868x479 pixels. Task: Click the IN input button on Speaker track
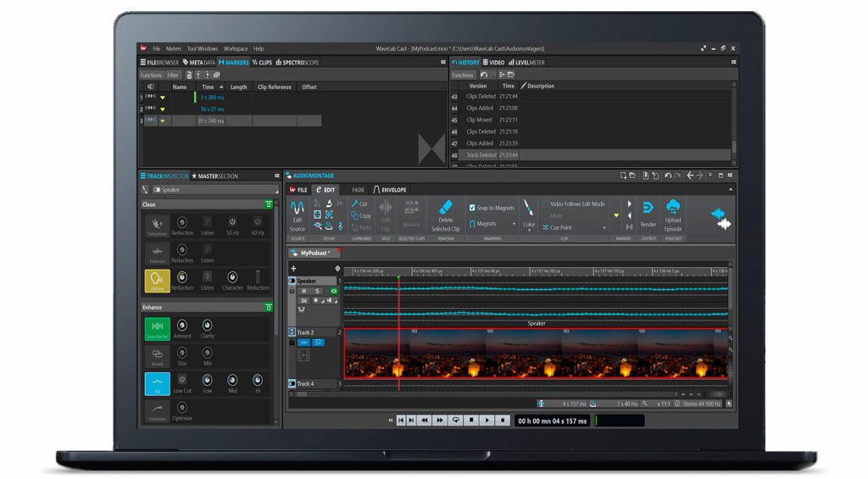[x=304, y=301]
